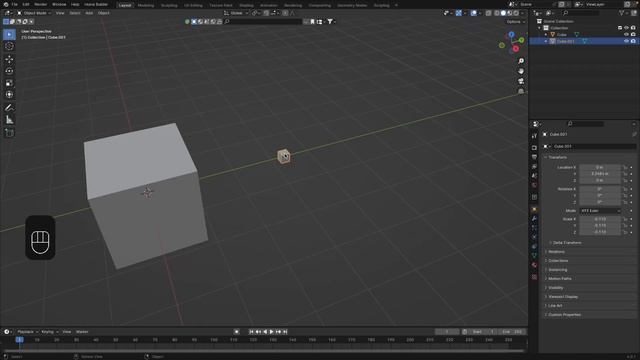
Task: Select the Move tool
Action: point(9,59)
